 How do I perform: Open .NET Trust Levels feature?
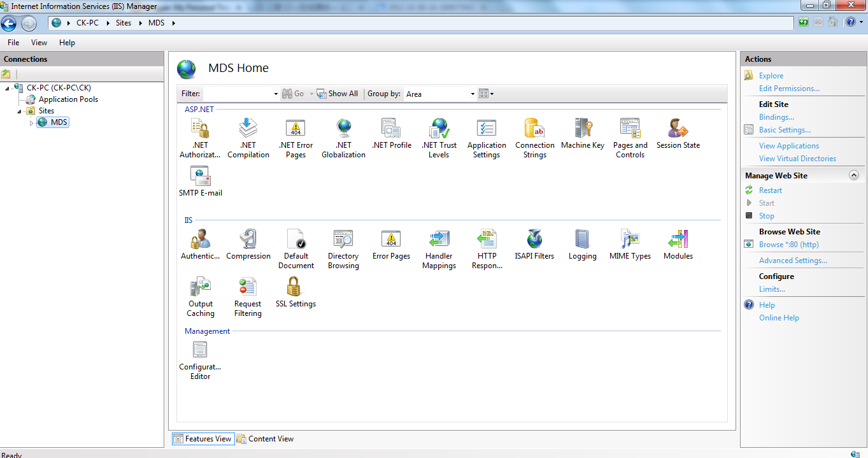439,138
